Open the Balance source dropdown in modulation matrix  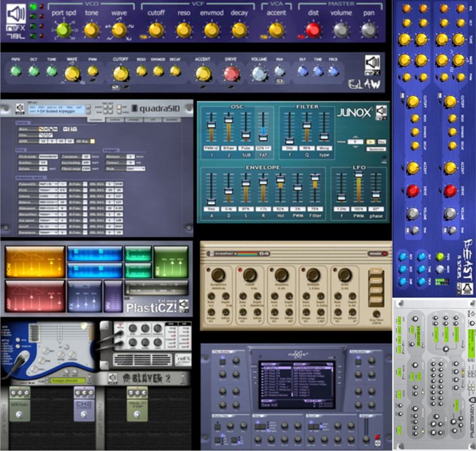coord(49,202)
